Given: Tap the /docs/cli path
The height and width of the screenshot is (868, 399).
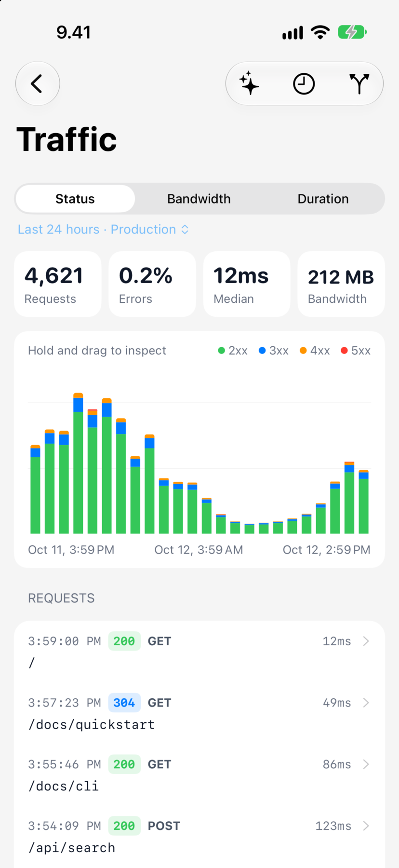Looking at the screenshot, I should tap(64, 787).
